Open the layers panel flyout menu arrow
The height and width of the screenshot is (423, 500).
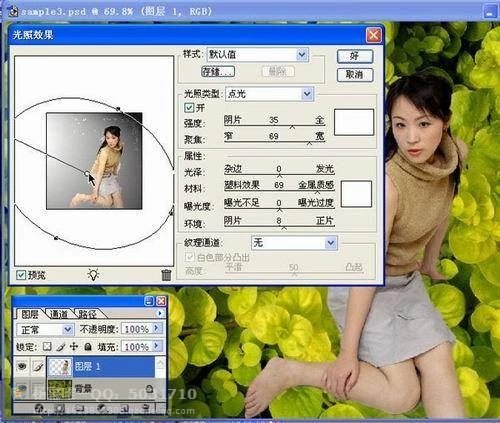(x=160, y=313)
